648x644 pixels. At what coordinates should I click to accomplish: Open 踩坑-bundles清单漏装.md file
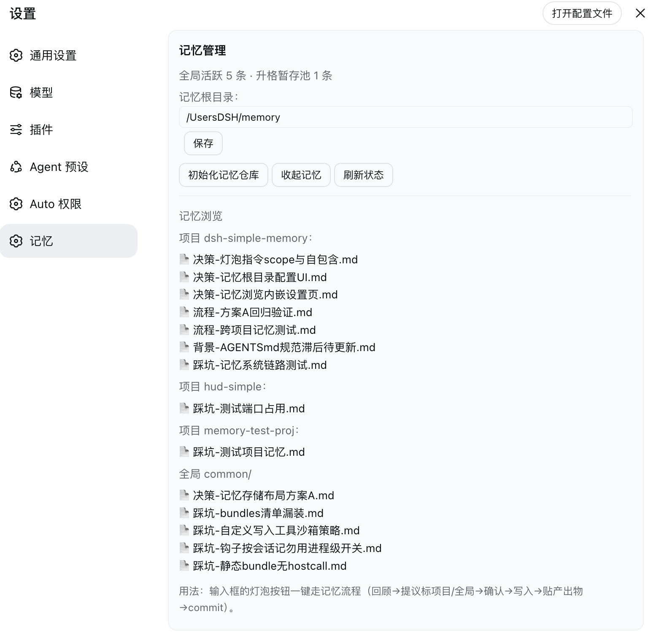point(258,513)
